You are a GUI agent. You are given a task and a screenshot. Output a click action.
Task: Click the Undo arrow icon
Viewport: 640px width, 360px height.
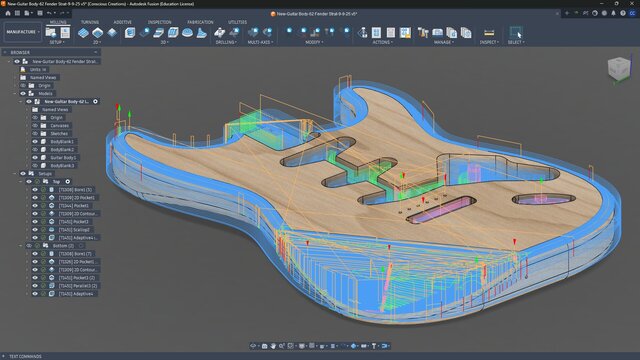coord(49,13)
